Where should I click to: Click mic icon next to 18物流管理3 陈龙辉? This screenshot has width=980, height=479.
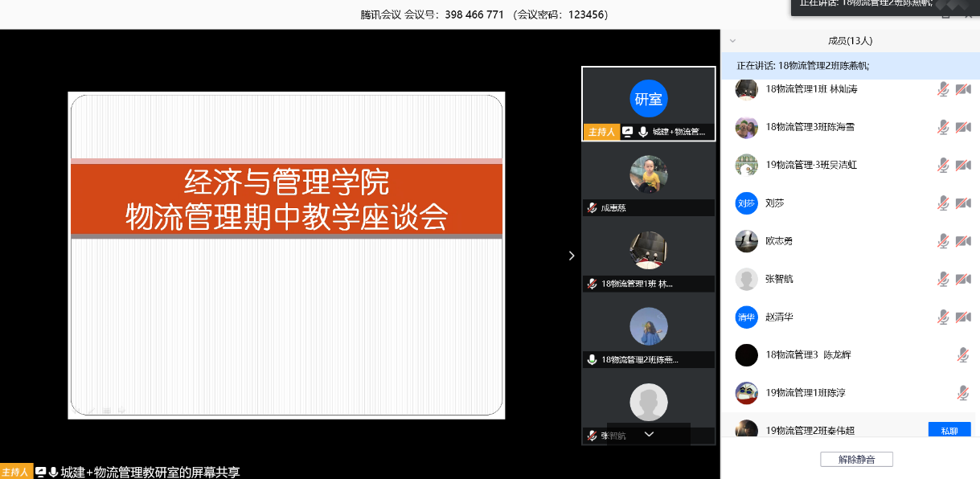[x=962, y=354]
